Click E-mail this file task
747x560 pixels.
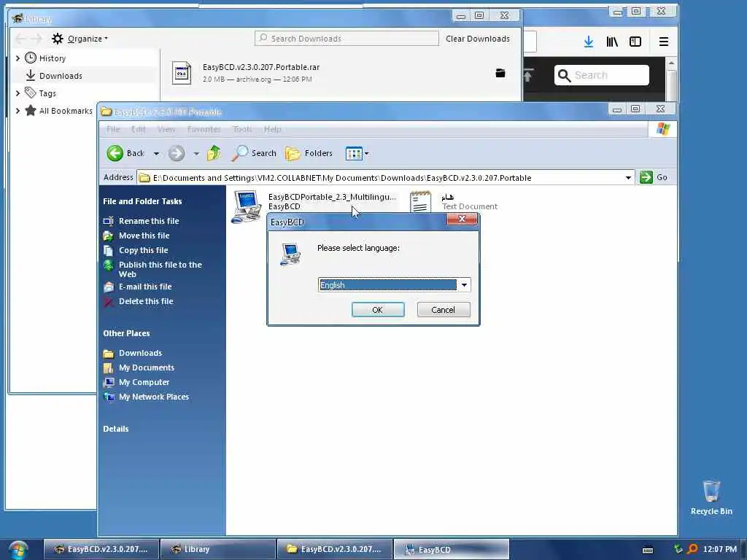pos(145,287)
